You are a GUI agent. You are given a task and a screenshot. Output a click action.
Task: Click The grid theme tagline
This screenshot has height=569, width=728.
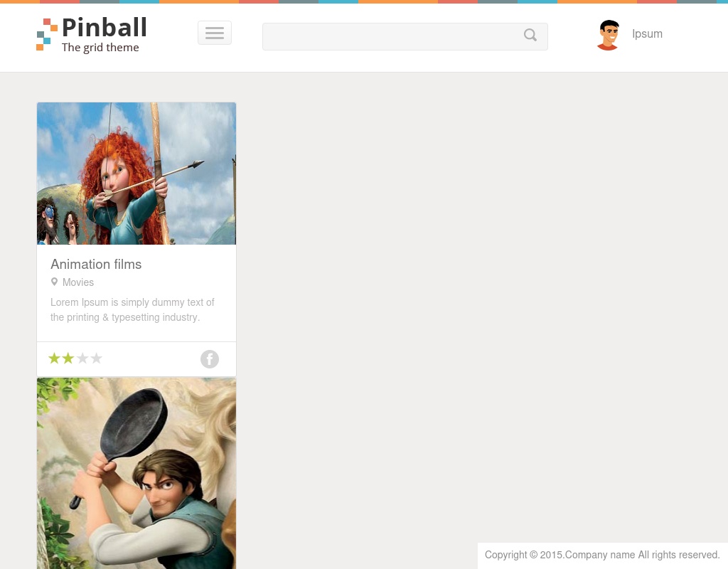coord(100,48)
